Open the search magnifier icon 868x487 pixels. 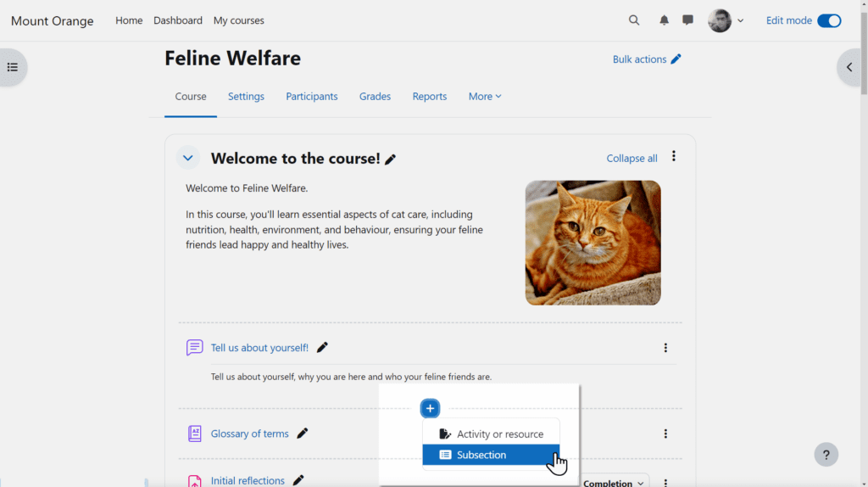coord(634,20)
